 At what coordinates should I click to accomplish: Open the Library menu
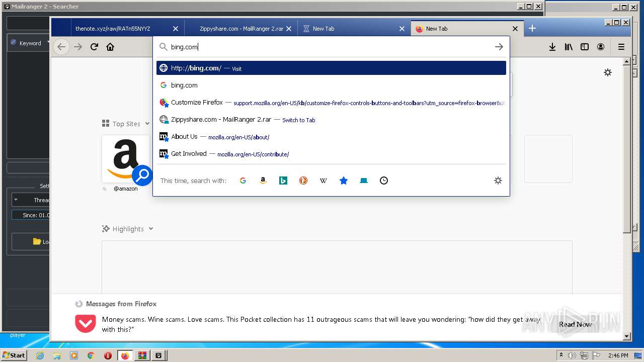click(x=569, y=47)
